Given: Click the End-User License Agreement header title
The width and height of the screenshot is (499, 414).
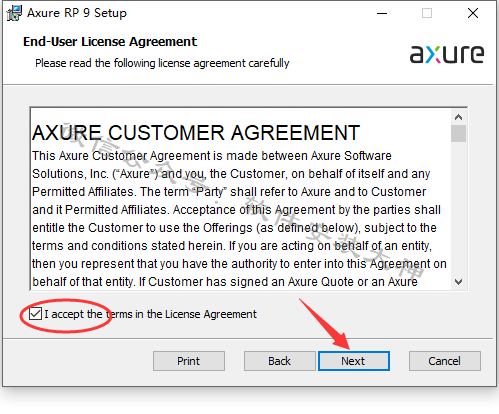Looking at the screenshot, I should [x=110, y=42].
